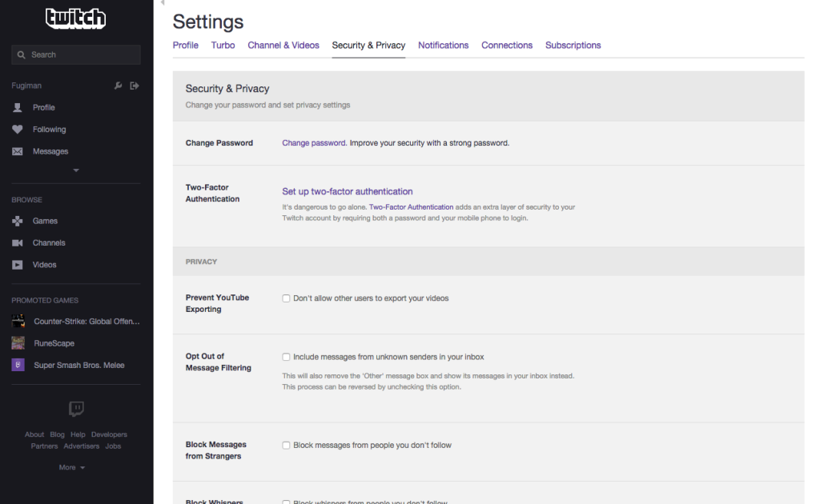Click the Channels camera icon

click(x=18, y=242)
